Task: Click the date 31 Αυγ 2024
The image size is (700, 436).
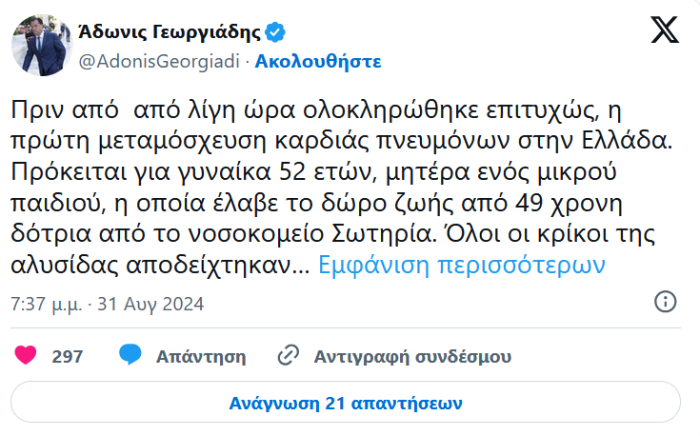Action: (x=155, y=302)
